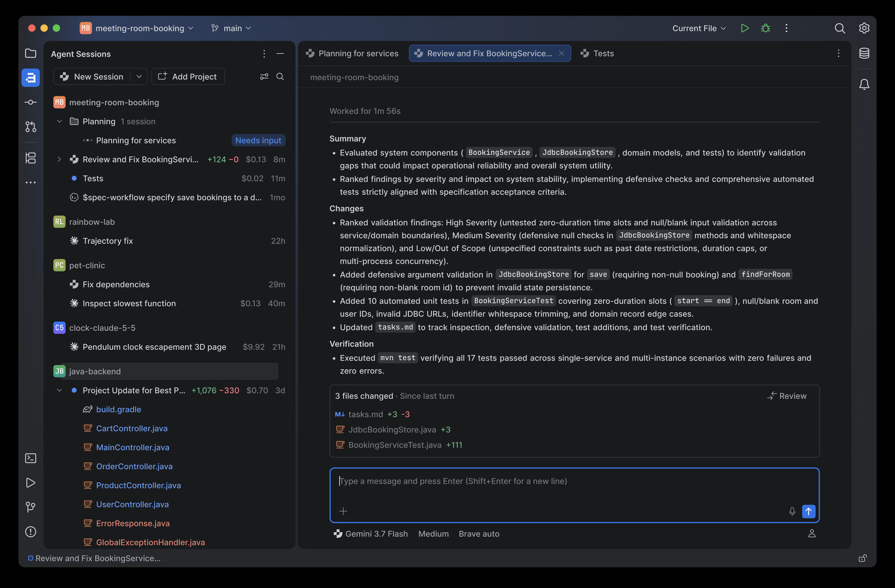Open editor tabs more options menu
Screen dimensions: 895x588
pyautogui.click(x=838, y=53)
